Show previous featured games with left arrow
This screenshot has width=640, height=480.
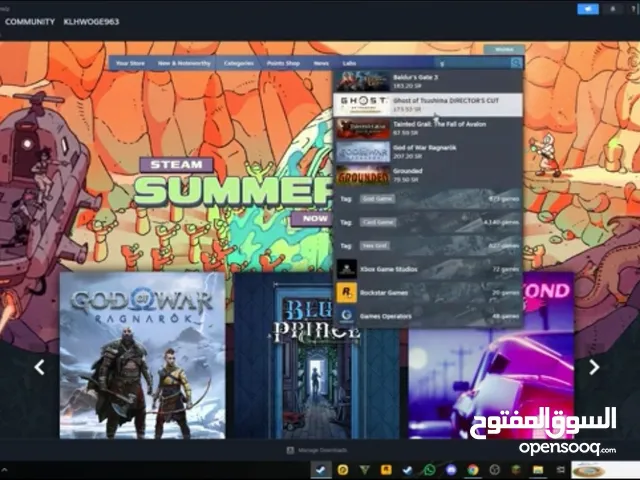[x=40, y=367]
